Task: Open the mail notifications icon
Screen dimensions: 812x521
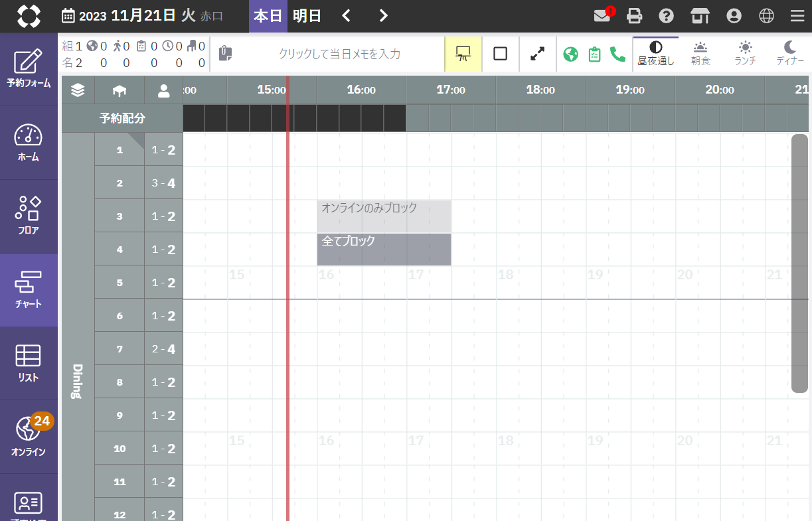Action: (602, 16)
